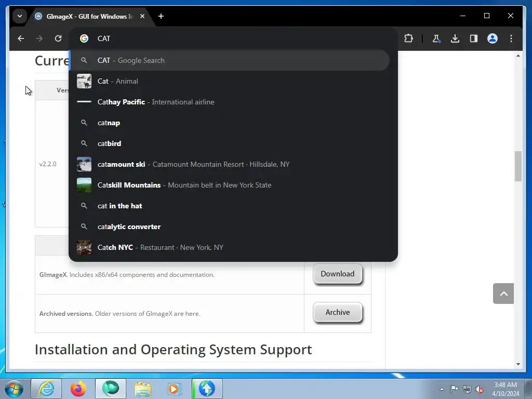This screenshot has width=532, height=399.
Task: Open Windows Explorer folder on taskbar
Action: pos(143,389)
